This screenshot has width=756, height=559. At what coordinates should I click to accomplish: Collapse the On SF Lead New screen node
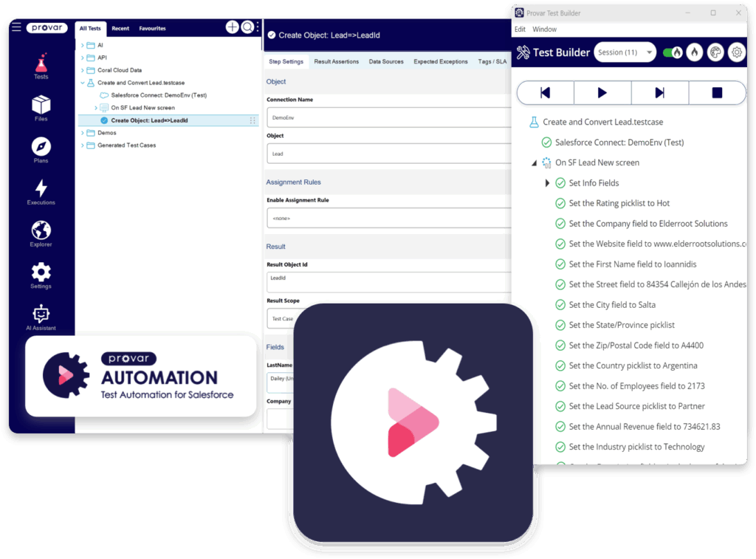point(535,162)
